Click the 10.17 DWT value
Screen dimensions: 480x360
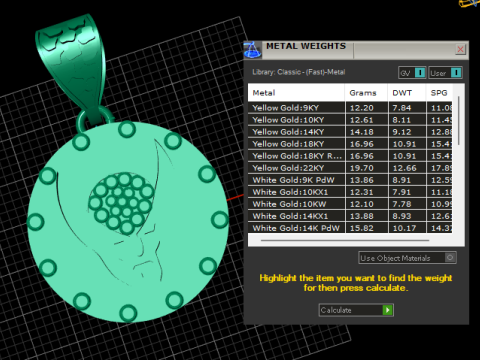coord(404,228)
